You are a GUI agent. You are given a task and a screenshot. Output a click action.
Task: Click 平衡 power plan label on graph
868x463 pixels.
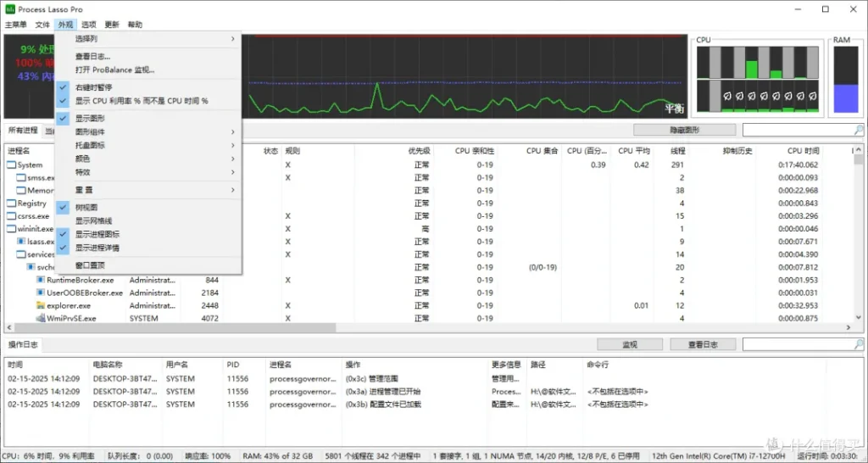click(x=674, y=109)
